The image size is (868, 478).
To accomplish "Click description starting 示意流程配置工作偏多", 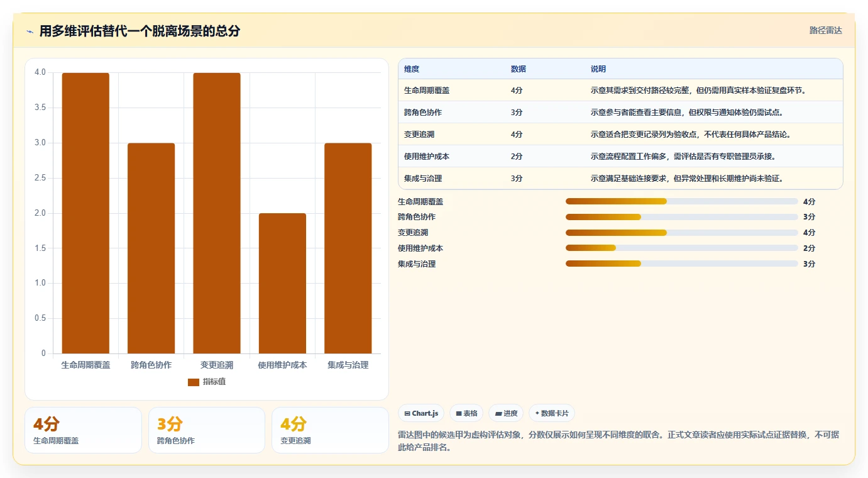I will (x=683, y=157).
